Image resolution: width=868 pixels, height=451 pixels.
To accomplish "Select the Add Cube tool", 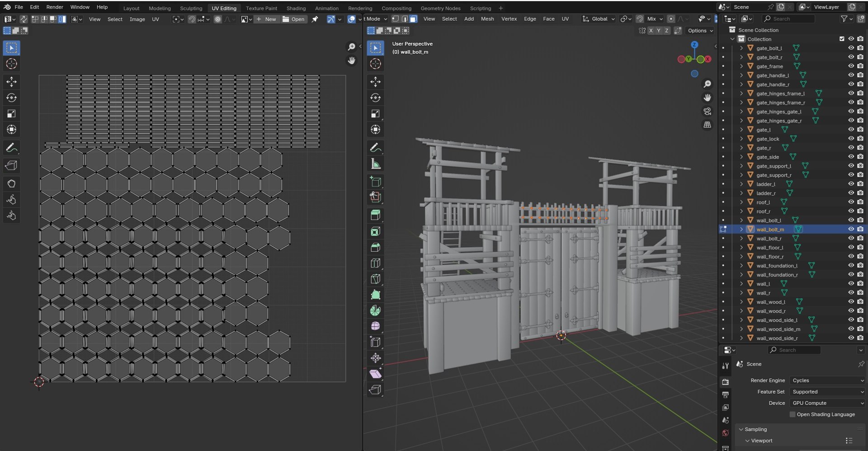I will click(x=375, y=182).
